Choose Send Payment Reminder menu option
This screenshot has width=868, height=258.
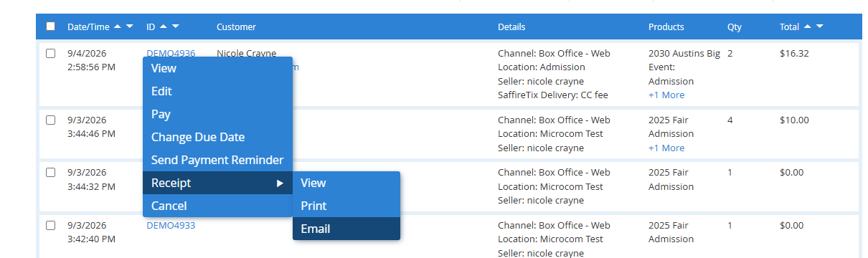tap(217, 160)
